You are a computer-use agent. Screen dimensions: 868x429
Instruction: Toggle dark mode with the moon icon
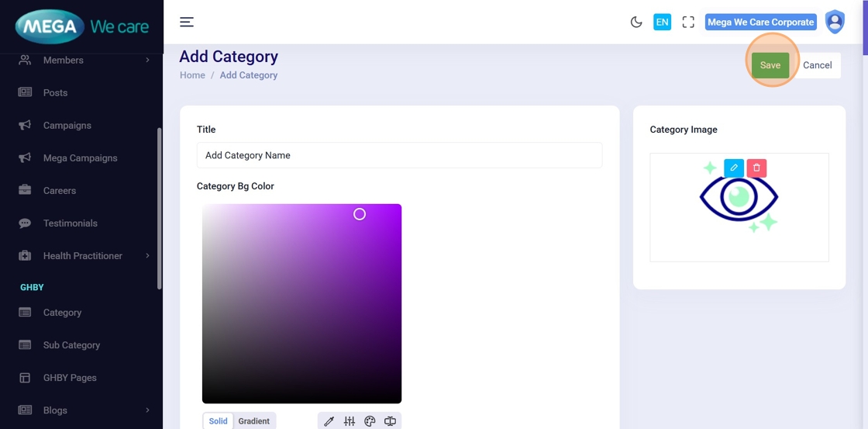636,22
